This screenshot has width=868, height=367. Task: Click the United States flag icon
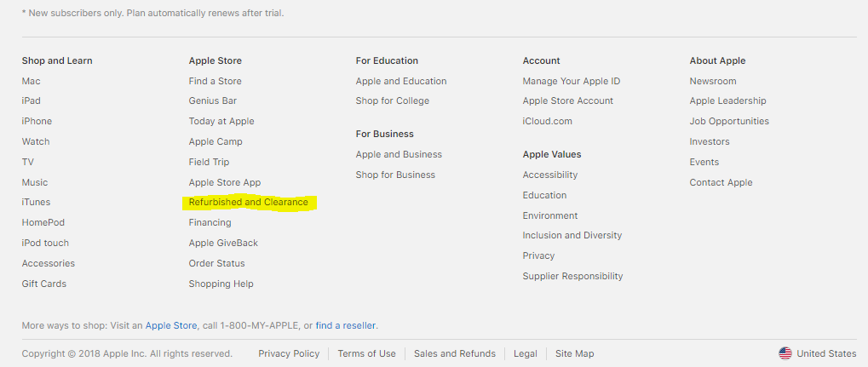tap(785, 353)
